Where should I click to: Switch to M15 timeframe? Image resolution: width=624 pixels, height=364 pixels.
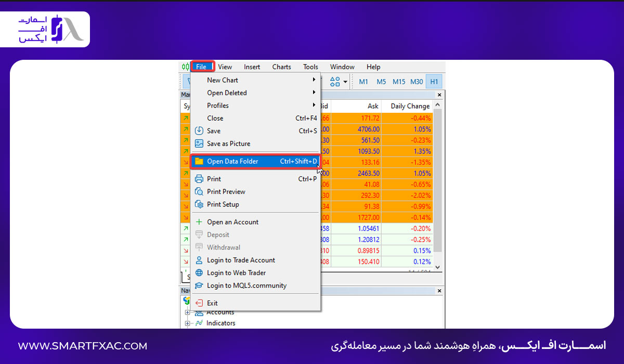pos(399,82)
